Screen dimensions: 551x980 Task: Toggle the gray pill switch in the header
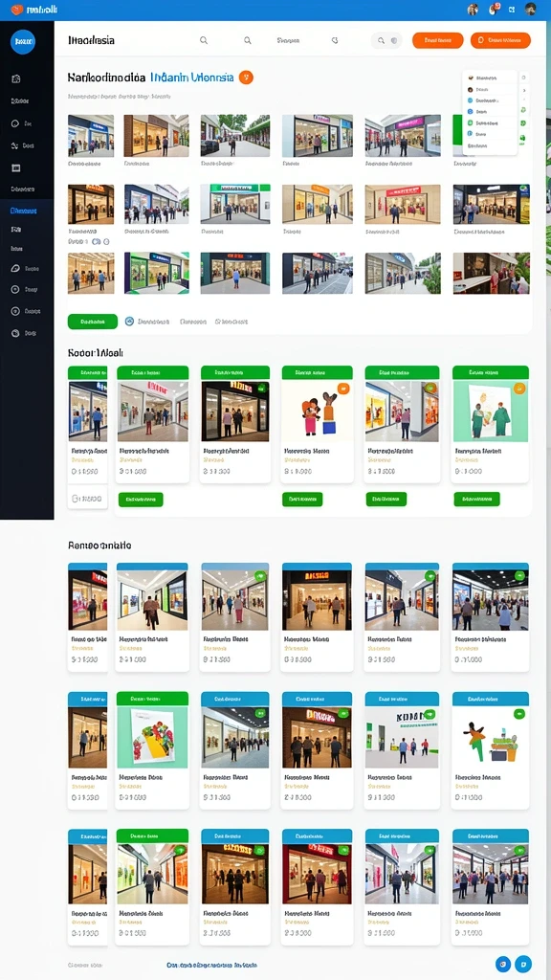386,40
